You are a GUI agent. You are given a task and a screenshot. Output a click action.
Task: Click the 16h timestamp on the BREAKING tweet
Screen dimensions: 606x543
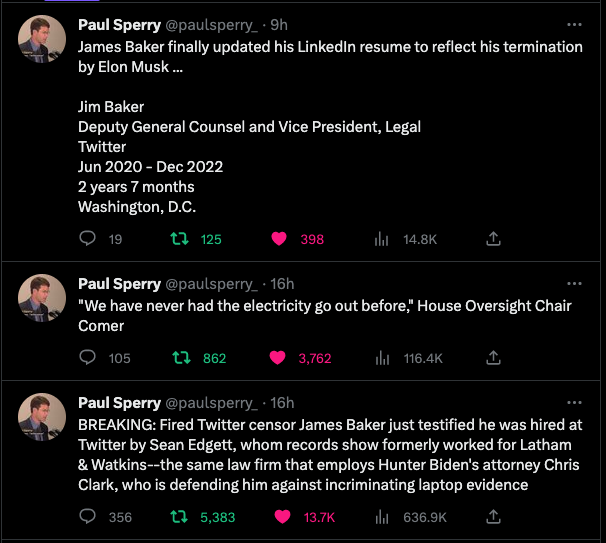[283, 403]
